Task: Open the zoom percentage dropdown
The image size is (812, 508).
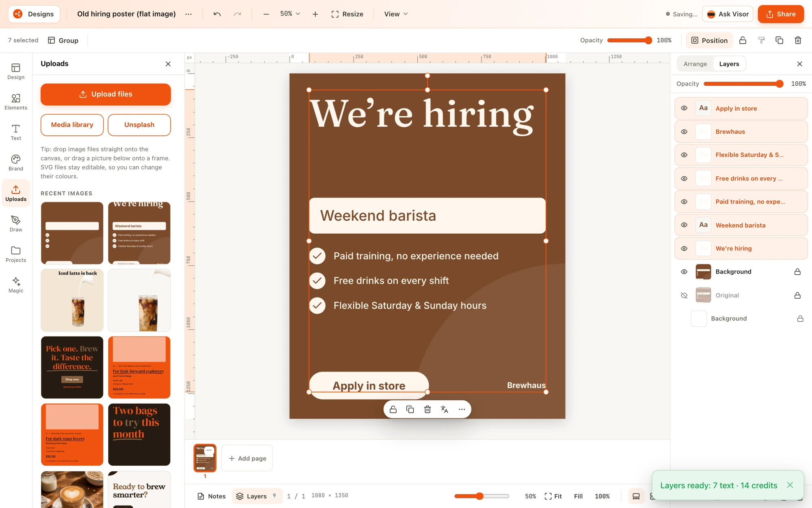Action: [x=290, y=14]
